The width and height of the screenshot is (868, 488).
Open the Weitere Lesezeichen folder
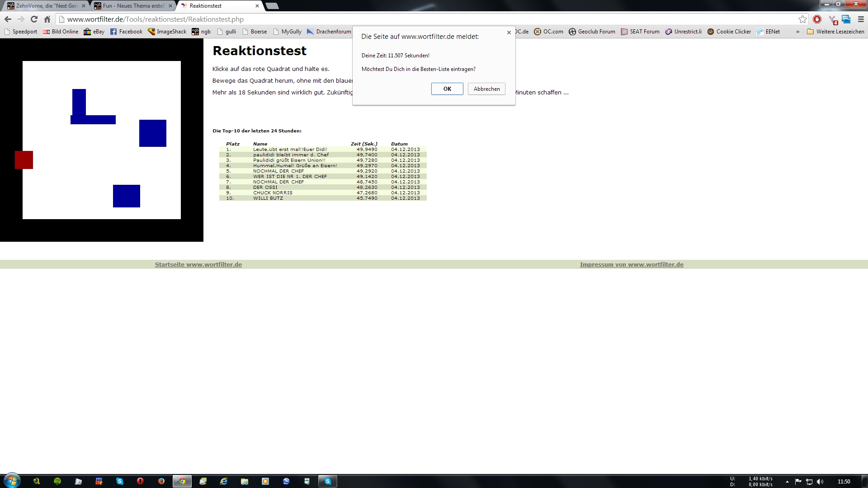835,32
